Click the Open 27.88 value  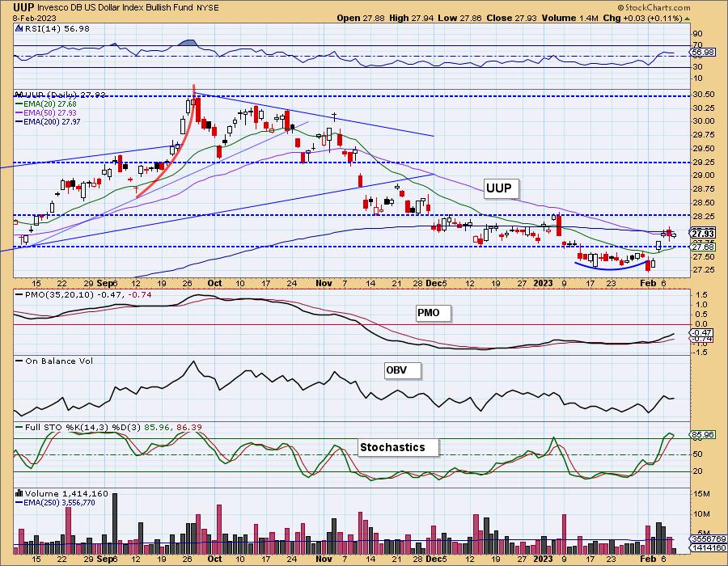361,18
